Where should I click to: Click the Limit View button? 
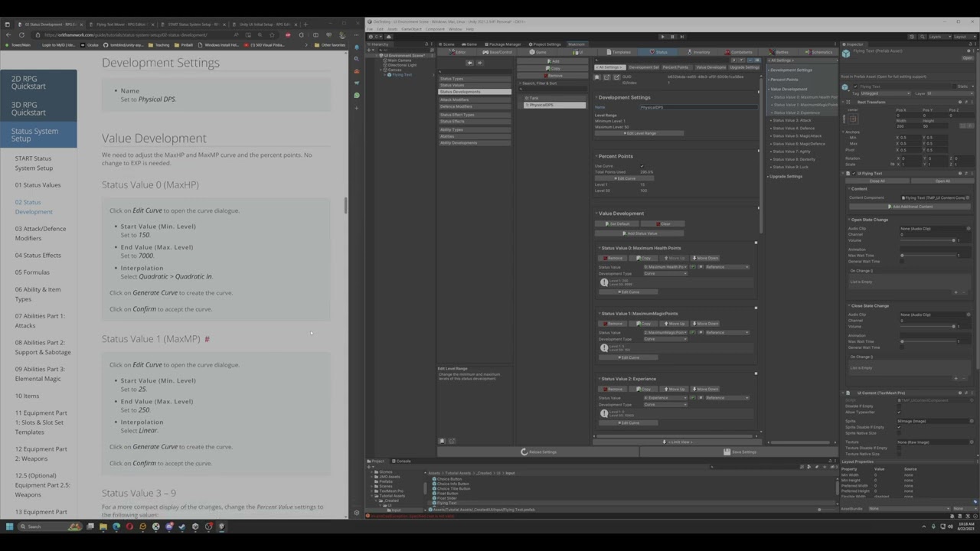(x=676, y=442)
